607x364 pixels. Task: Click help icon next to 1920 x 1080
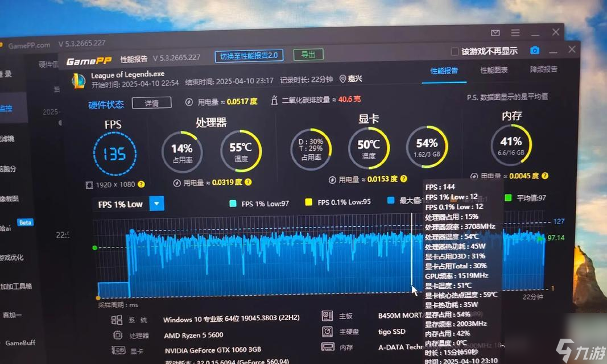(x=141, y=184)
